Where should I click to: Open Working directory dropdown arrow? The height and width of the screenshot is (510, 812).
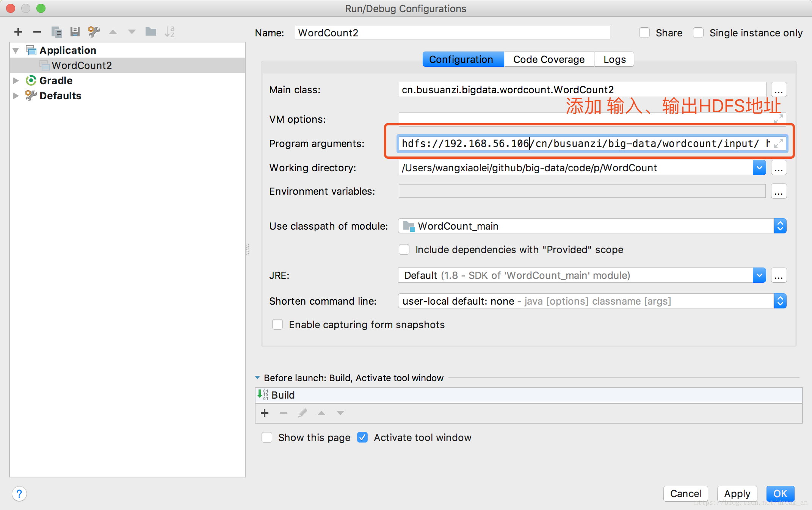(759, 168)
